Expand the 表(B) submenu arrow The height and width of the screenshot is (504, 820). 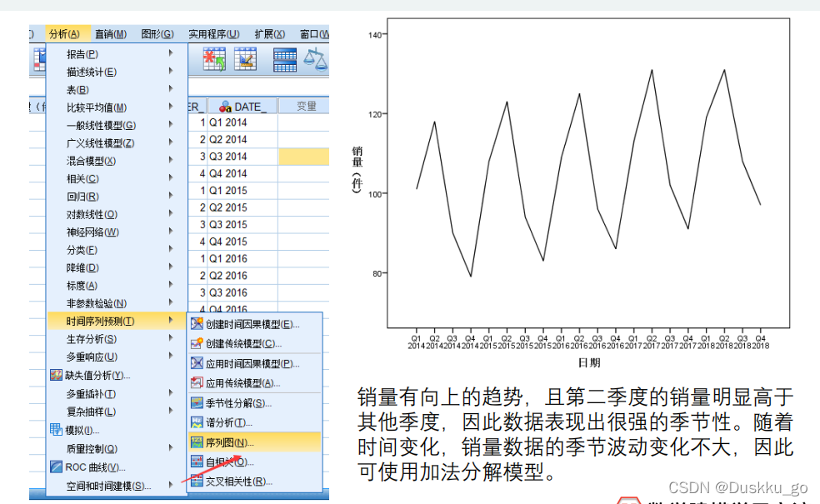171,89
